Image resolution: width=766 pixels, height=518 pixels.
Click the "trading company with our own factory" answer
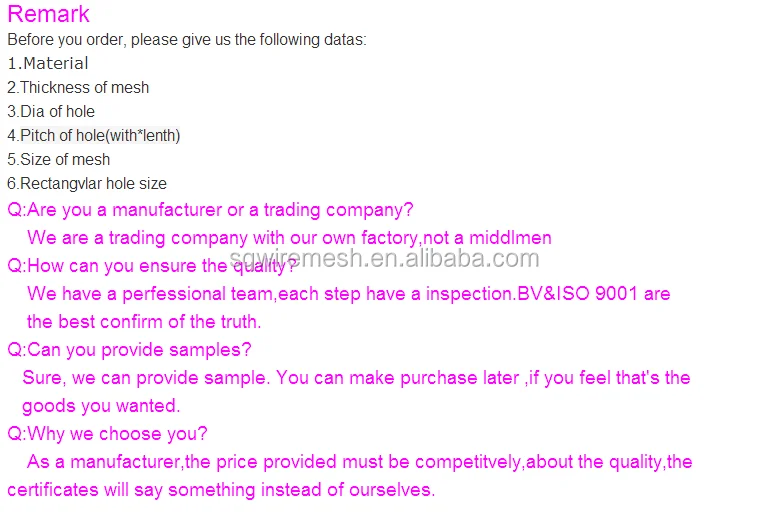click(289, 238)
